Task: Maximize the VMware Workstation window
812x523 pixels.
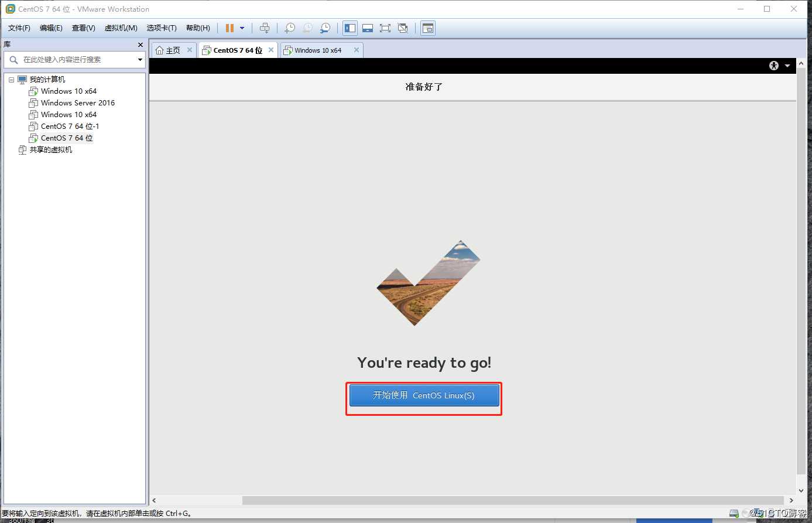Action: coord(767,9)
